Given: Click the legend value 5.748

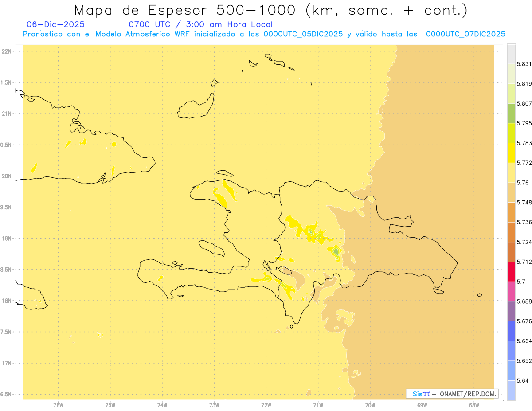Looking at the screenshot, I should coord(524,202).
